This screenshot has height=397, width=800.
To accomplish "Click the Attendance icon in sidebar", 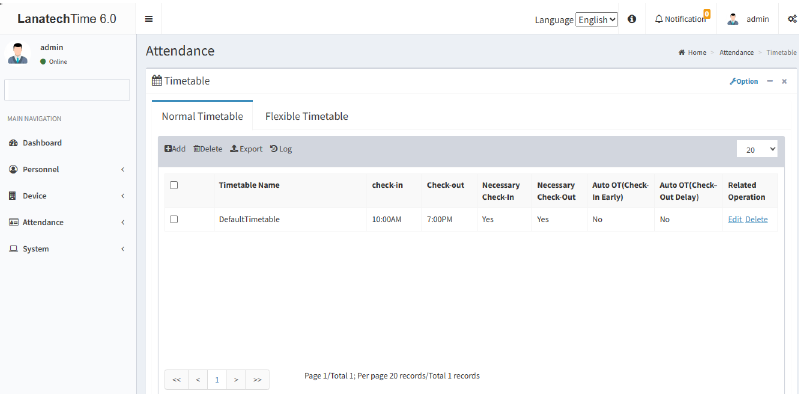I will (13, 222).
